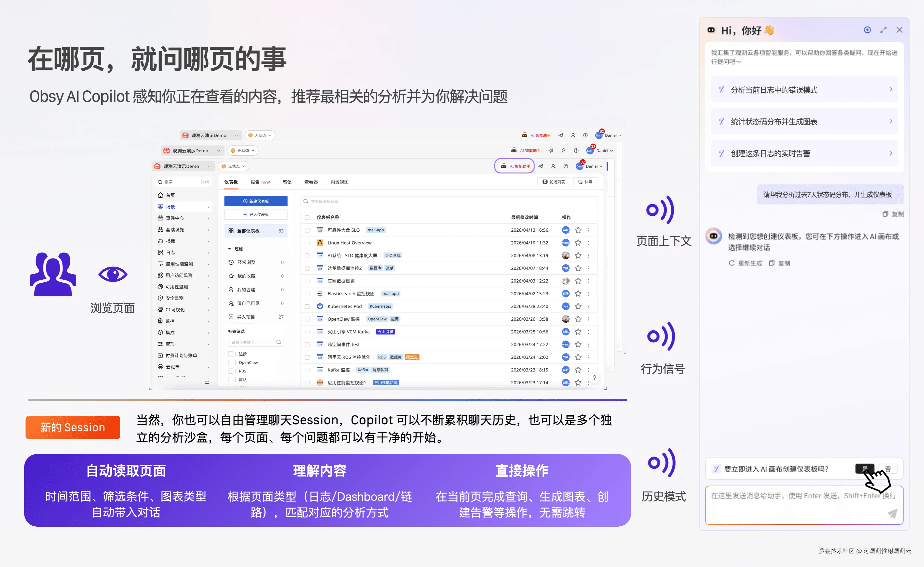Click the AI 智能助手 robot icon
The width and height of the screenshot is (924, 567).
504,166
